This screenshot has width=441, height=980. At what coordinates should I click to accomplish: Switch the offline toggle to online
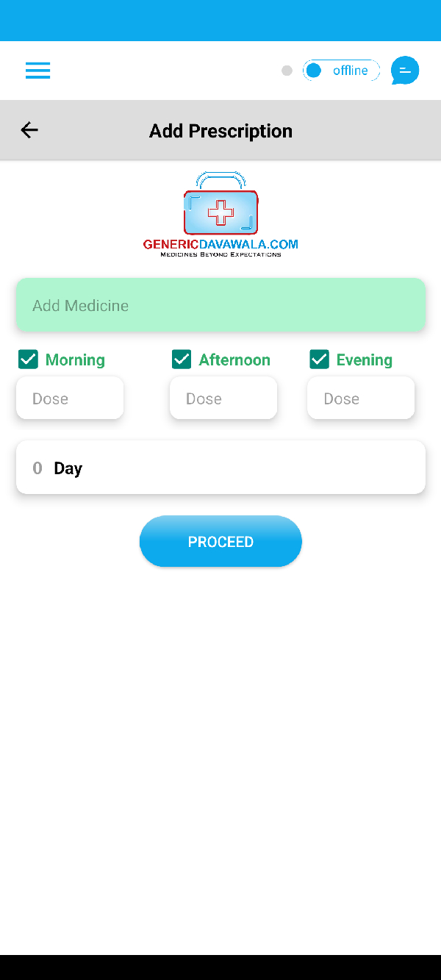click(x=341, y=71)
